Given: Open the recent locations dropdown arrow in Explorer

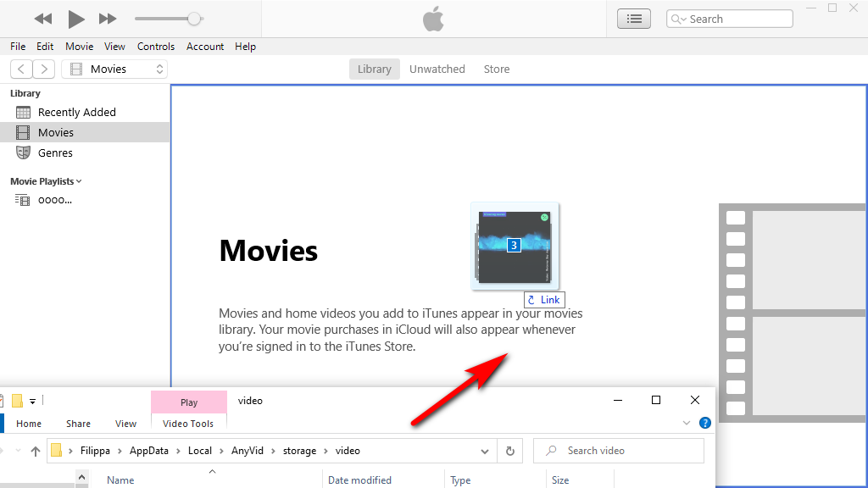Looking at the screenshot, I should coord(19,451).
